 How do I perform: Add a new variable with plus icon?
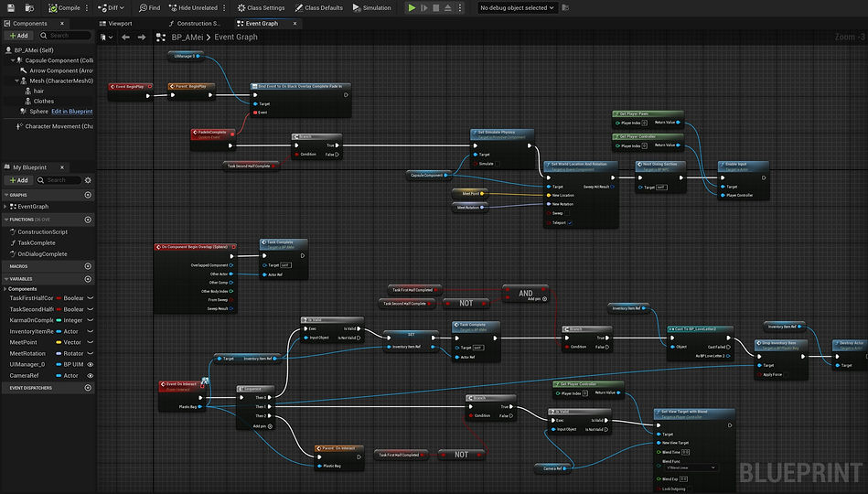[88, 279]
